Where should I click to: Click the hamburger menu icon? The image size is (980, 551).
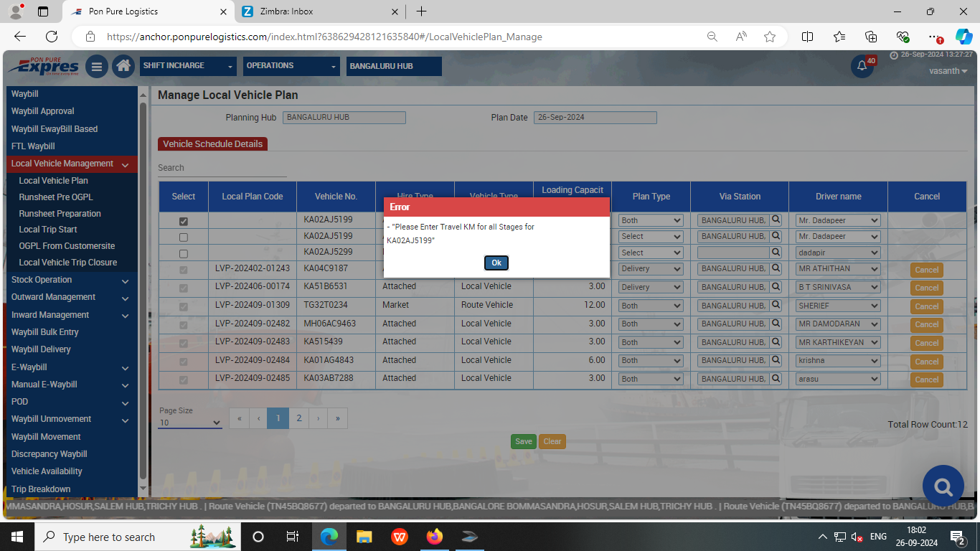[97, 67]
